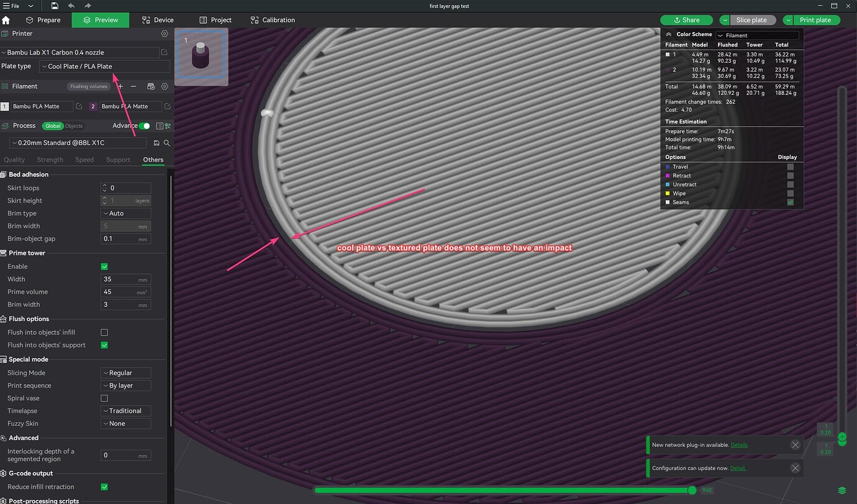
Task: Open the Flushing volumes button
Action: click(89, 87)
